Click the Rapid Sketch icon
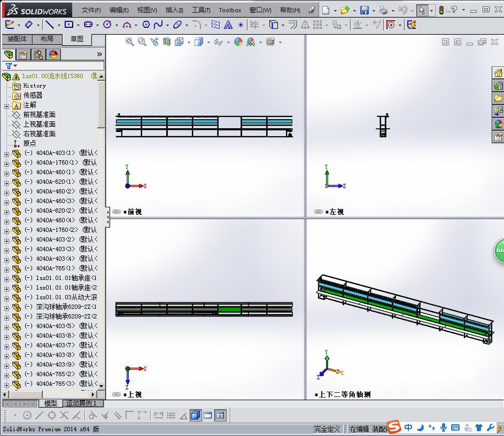The height and width of the screenshot is (436, 504). [412, 25]
